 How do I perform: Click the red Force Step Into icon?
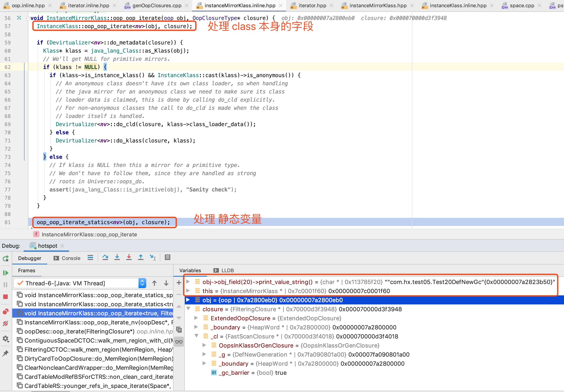[129, 257]
